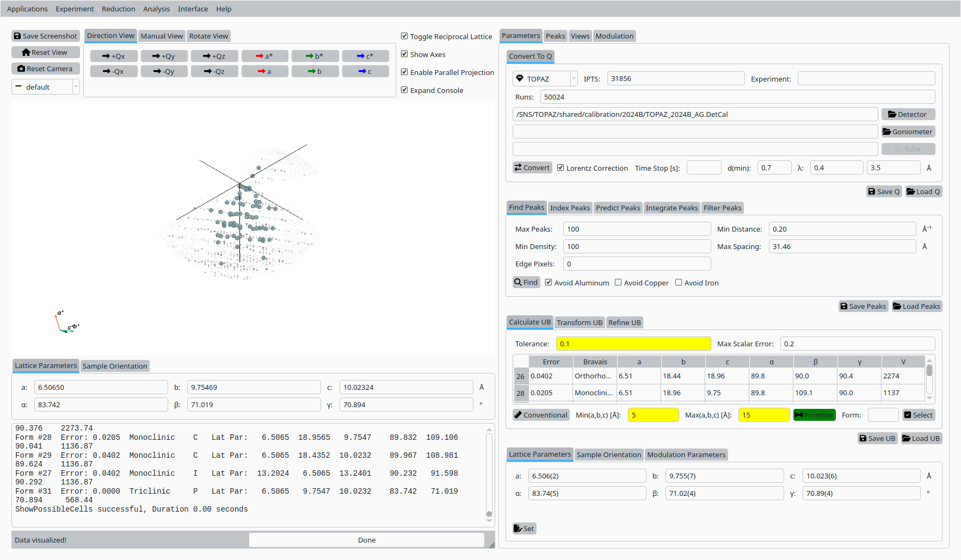Orient view along a* direction
This screenshot has height=560, width=961.
click(264, 56)
